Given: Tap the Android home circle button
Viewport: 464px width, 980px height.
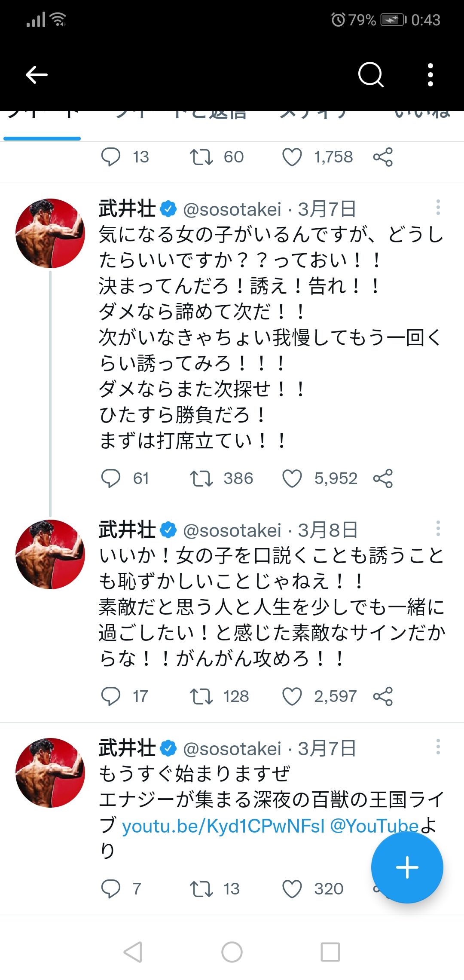Looking at the screenshot, I should click(x=232, y=952).
